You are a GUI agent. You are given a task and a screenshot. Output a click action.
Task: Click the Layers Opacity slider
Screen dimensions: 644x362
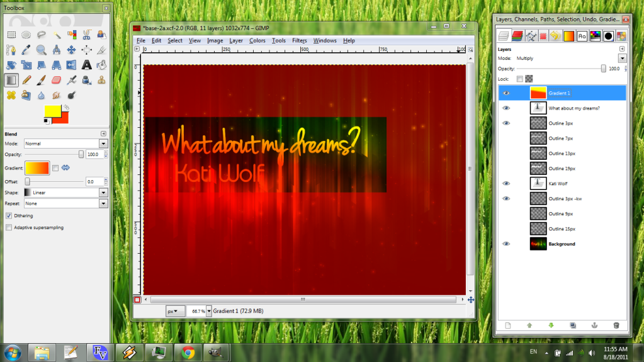561,69
